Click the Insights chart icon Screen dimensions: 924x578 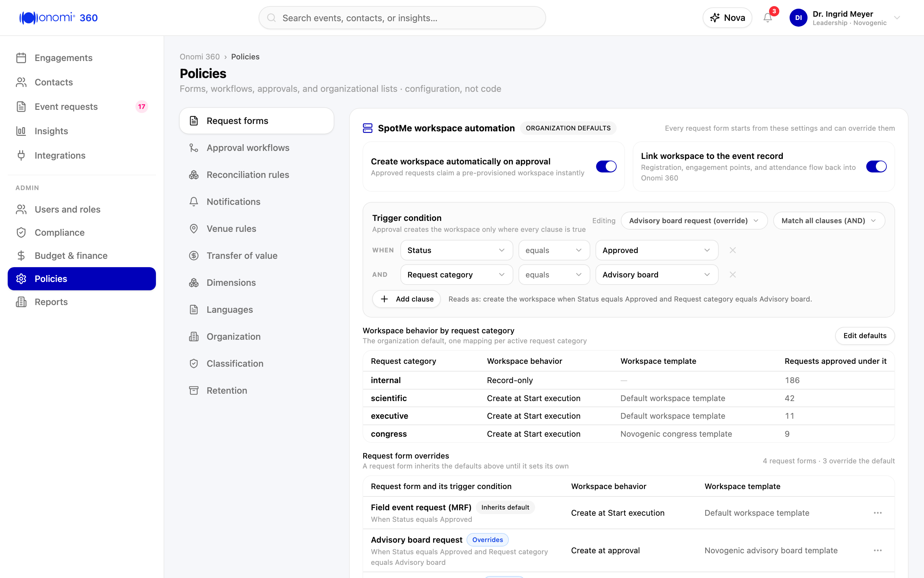tap(21, 131)
